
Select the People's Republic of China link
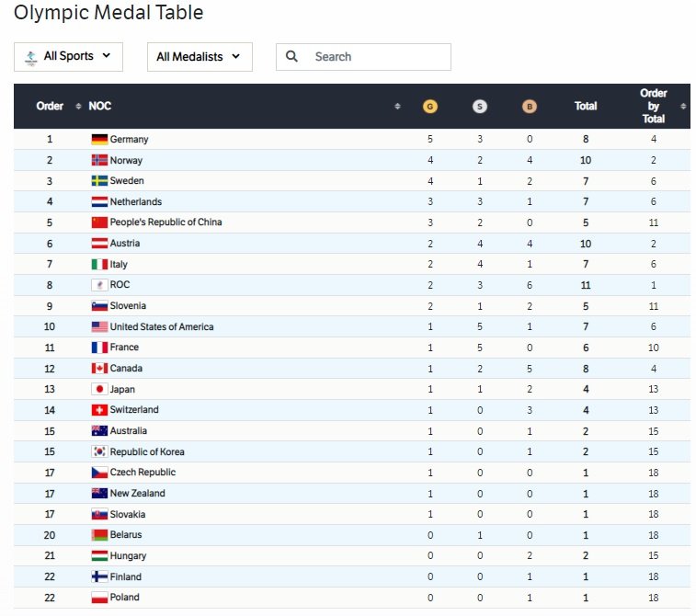(x=165, y=222)
